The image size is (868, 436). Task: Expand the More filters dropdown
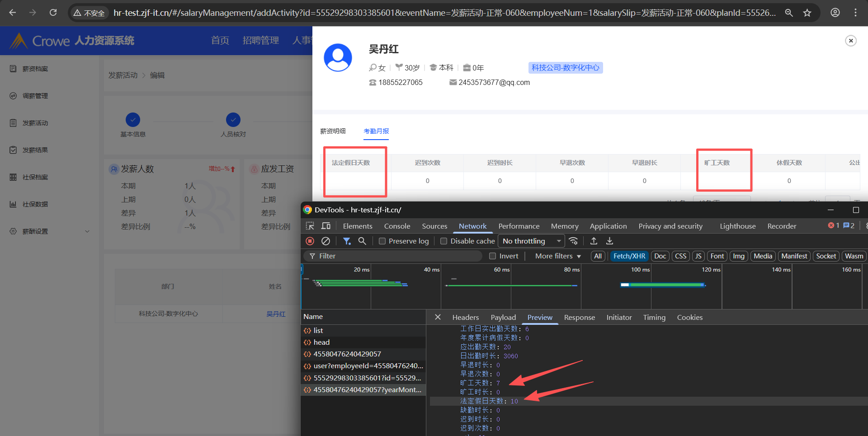pyautogui.click(x=557, y=256)
